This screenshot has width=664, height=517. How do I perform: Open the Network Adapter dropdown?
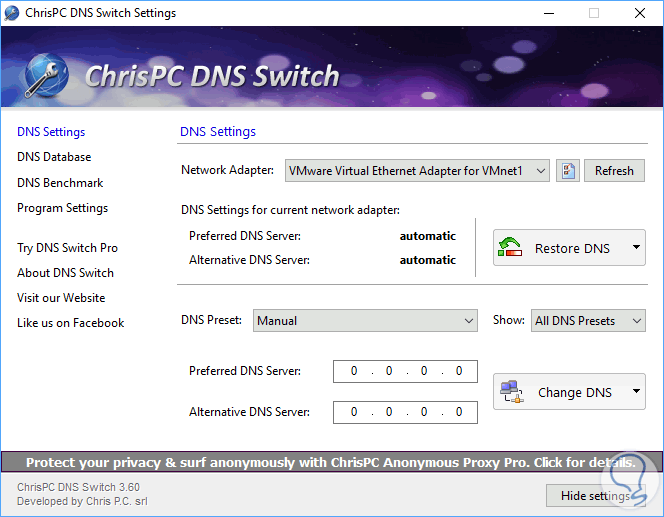417,171
